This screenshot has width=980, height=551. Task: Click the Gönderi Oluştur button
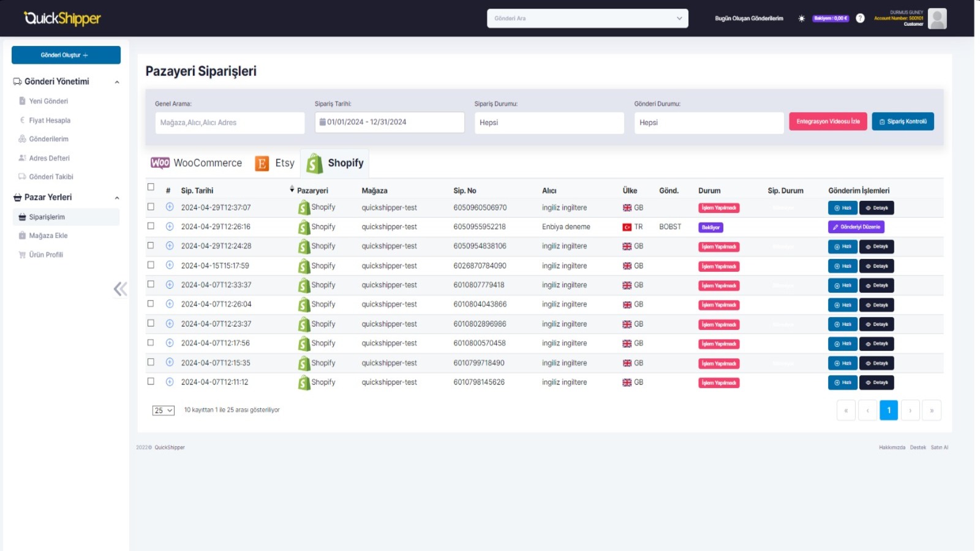(66, 55)
